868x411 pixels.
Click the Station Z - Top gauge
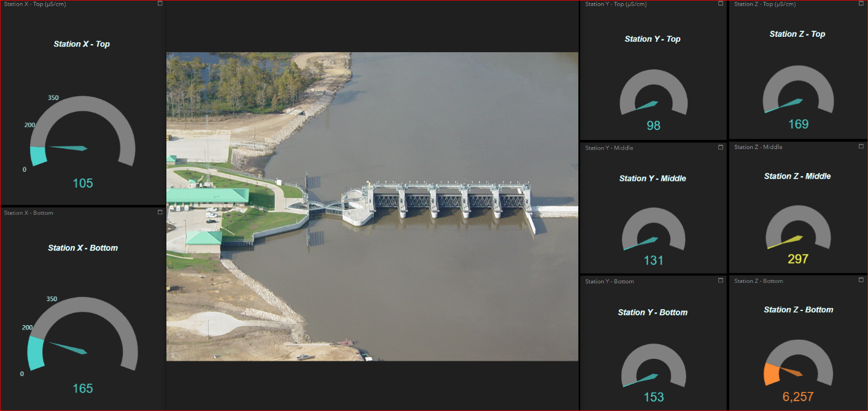click(798, 90)
